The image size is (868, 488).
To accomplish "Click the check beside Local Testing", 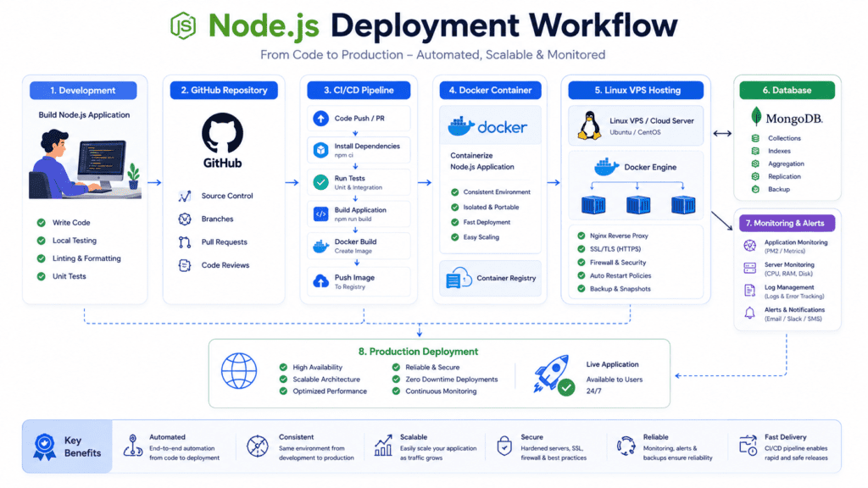I will click(41, 241).
